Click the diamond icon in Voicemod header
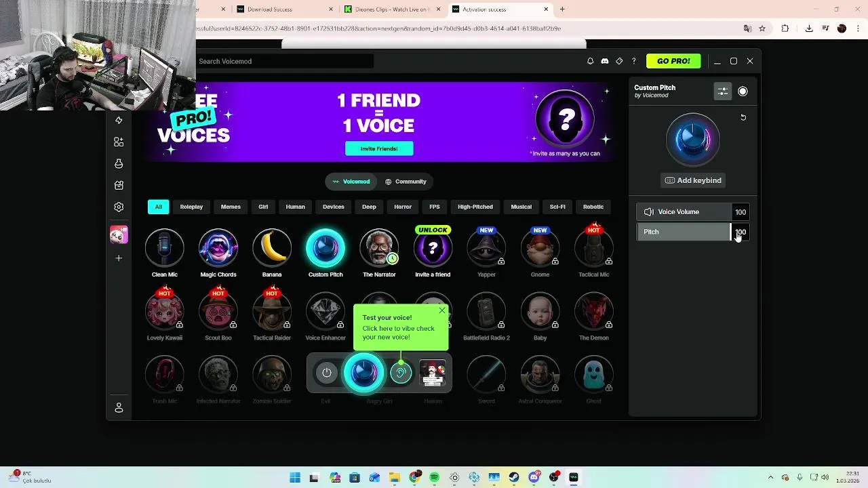 (619, 61)
